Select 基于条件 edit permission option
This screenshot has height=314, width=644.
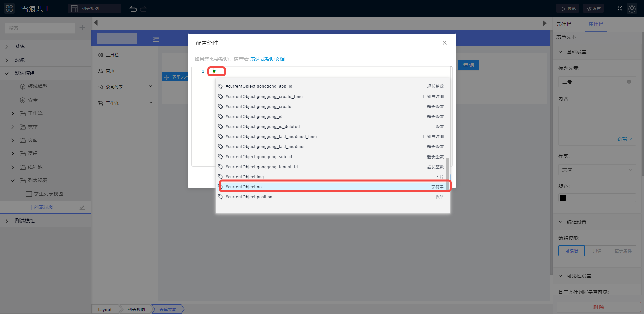click(x=623, y=251)
